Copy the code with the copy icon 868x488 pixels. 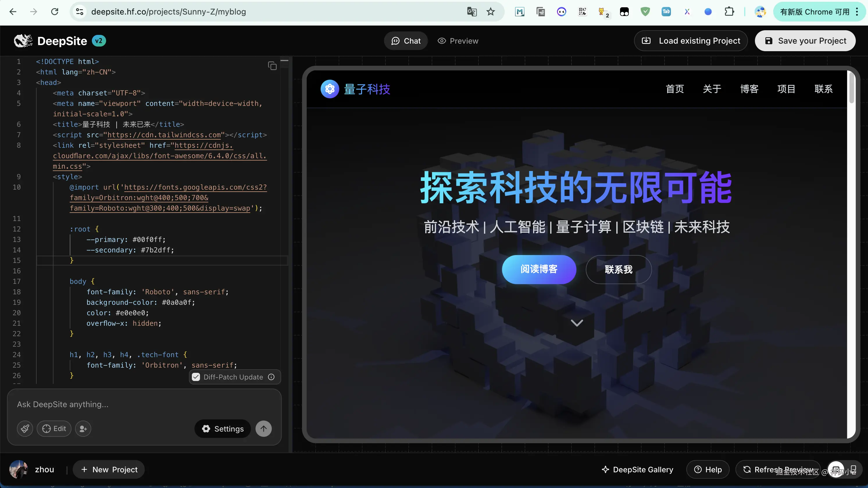(x=272, y=66)
